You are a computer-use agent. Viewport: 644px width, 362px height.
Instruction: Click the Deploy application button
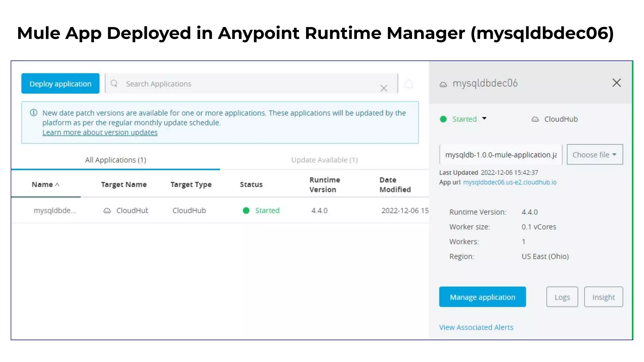[x=60, y=84]
